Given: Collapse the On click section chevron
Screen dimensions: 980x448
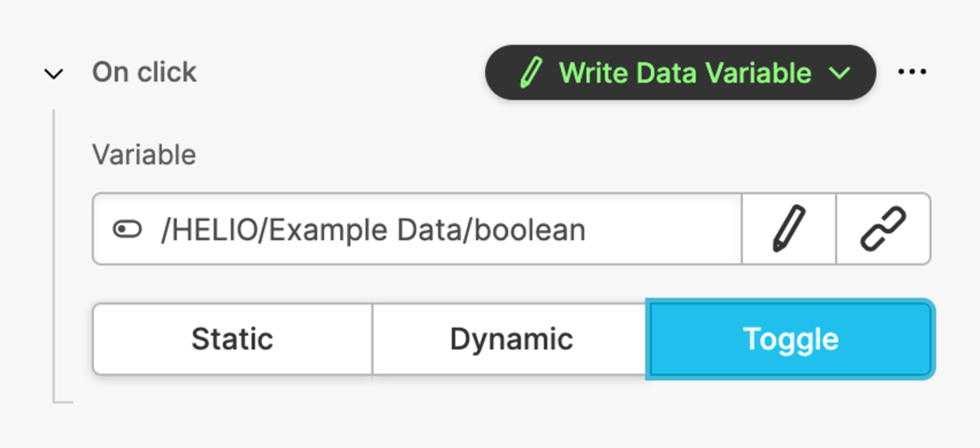Looking at the screenshot, I should pos(53,73).
